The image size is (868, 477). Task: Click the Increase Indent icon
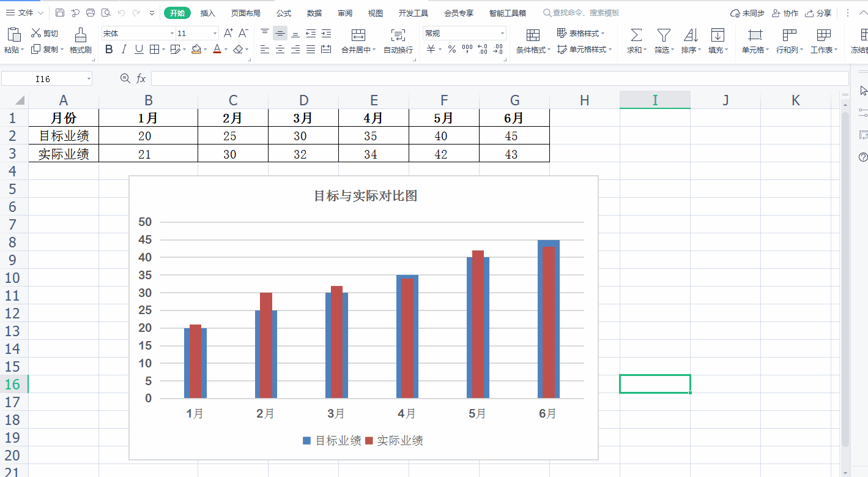click(326, 33)
